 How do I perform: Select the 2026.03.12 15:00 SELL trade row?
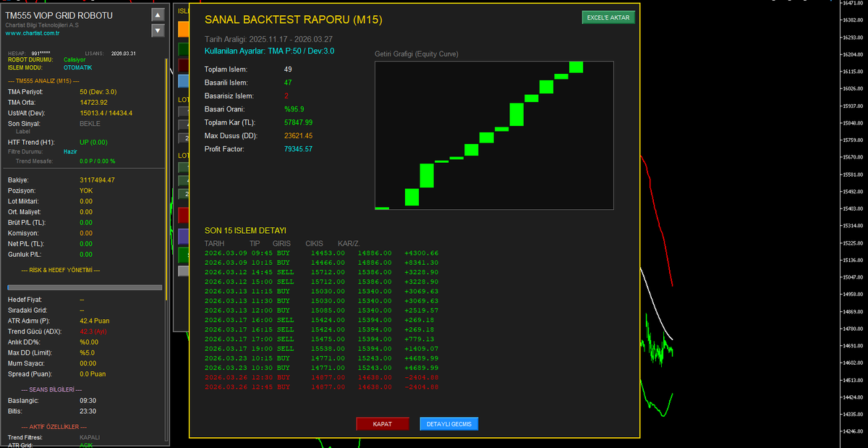(322, 282)
